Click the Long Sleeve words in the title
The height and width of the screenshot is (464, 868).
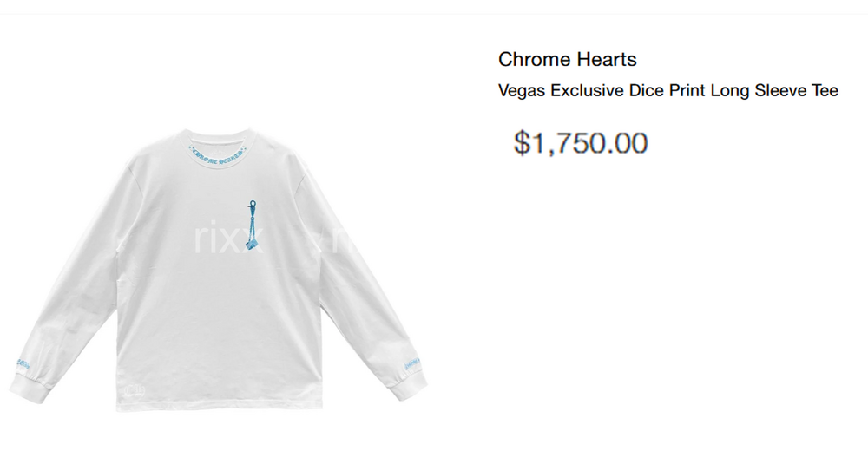(759, 91)
